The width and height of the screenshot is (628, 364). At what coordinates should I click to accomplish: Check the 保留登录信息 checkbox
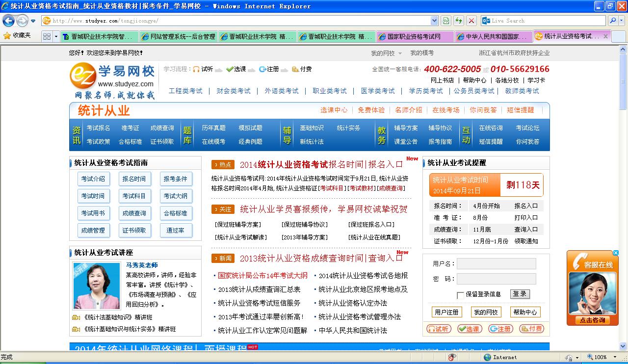[460, 295]
